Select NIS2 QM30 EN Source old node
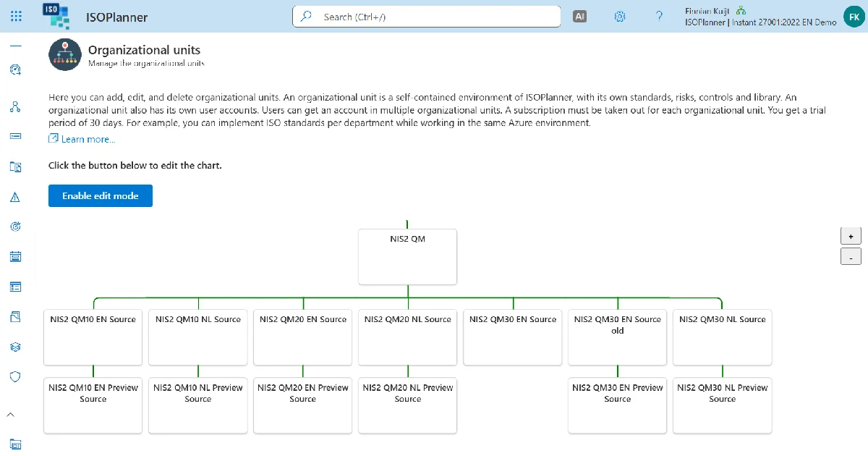 618,337
